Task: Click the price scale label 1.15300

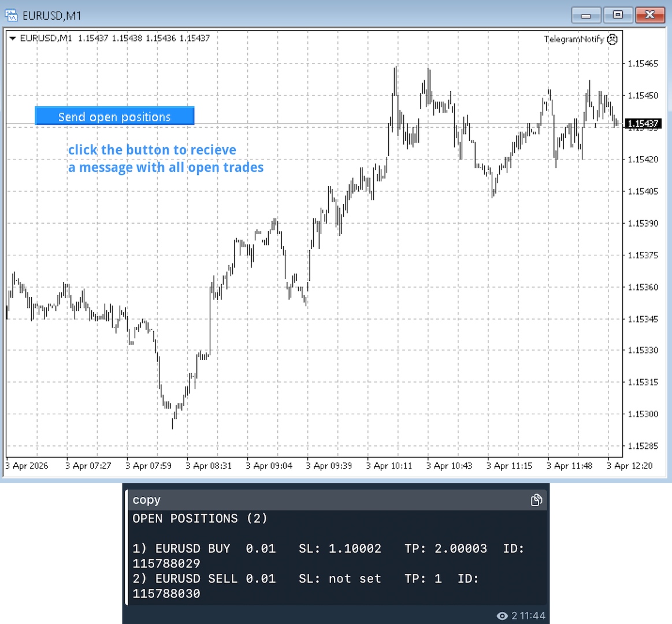Action: (643, 414)
